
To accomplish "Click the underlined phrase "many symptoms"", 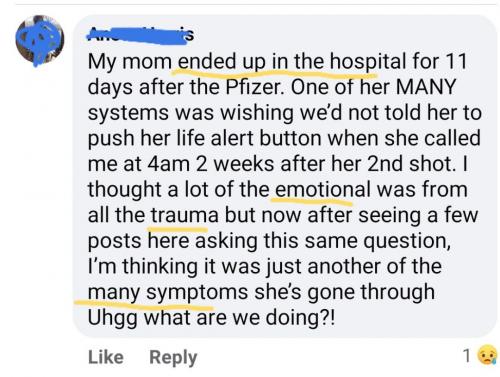I will click(x=167, y=292).
